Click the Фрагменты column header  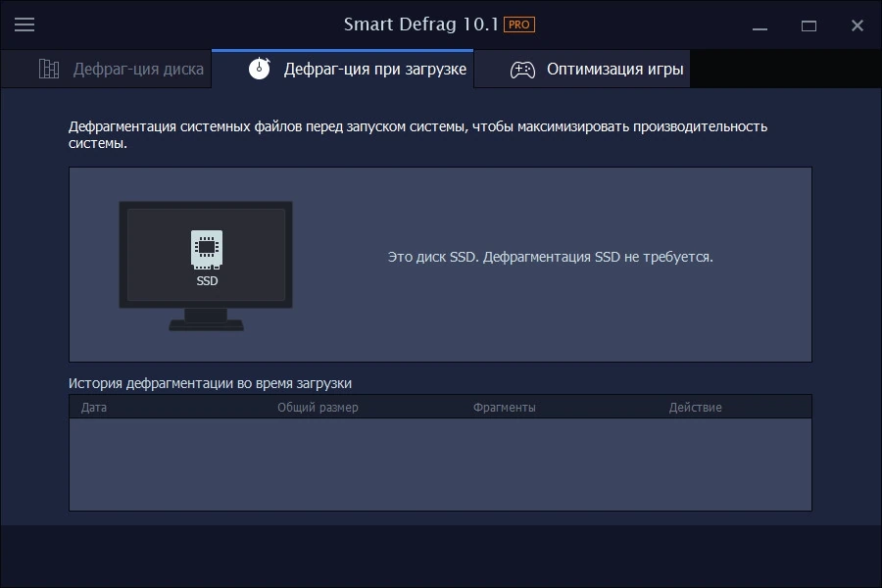point(504,408)
